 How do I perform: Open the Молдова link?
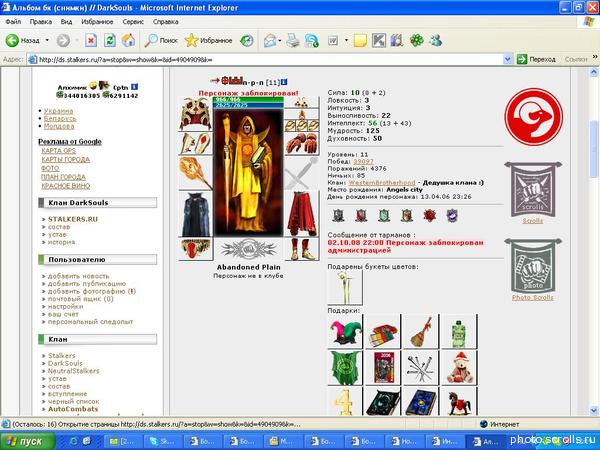click(x=59, y=126)
